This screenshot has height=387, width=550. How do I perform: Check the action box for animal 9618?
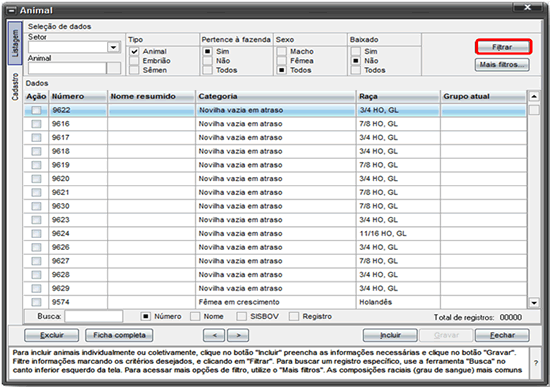[x=36, y=151]
